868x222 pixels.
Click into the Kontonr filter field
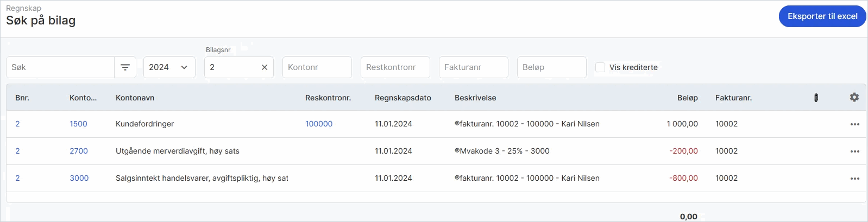point(317,67)
